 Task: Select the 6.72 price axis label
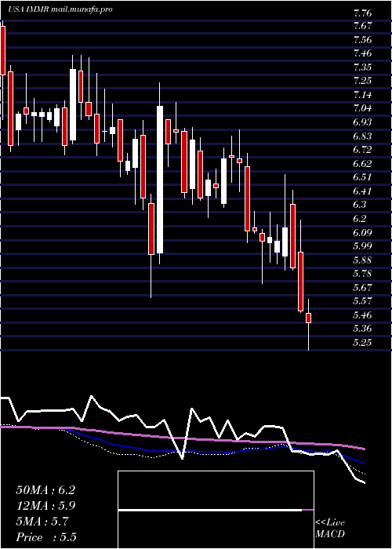pos(362,150)
